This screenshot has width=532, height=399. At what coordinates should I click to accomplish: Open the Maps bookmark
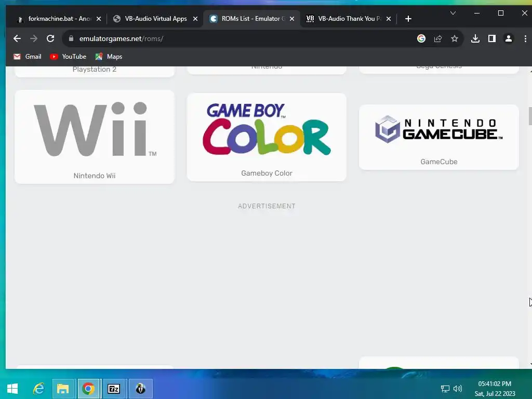[109, 57]
